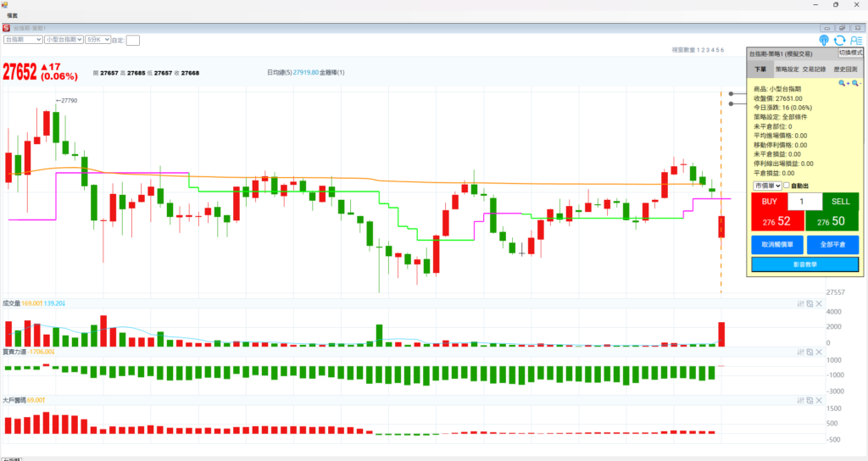Image resolution: width=868 pixels, height=461 pixels.
Task: Open the 台指期 product dropdown
Action: (x=23, y=40)
